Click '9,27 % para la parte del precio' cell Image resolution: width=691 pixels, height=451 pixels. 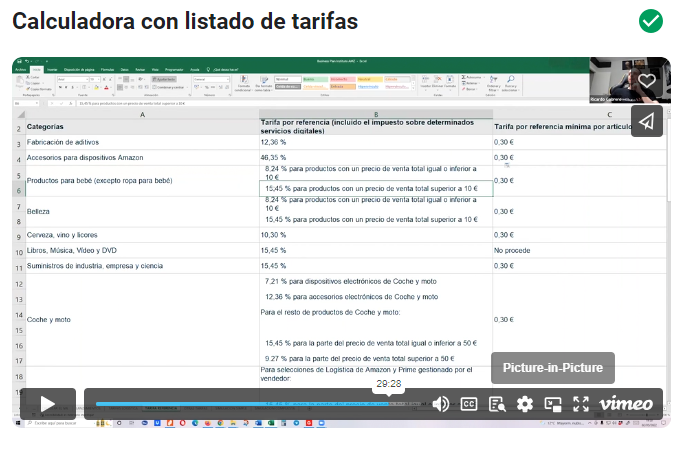click(376, 358)
